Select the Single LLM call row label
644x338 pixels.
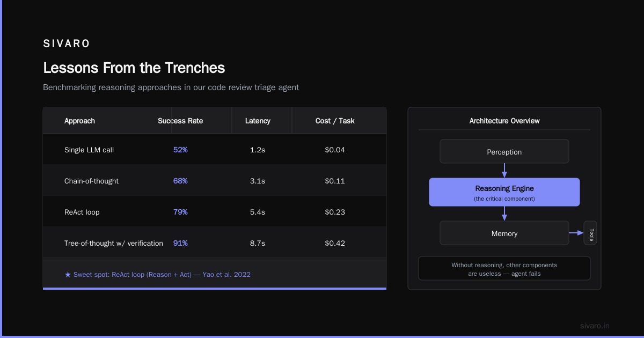tap(89, 150)
